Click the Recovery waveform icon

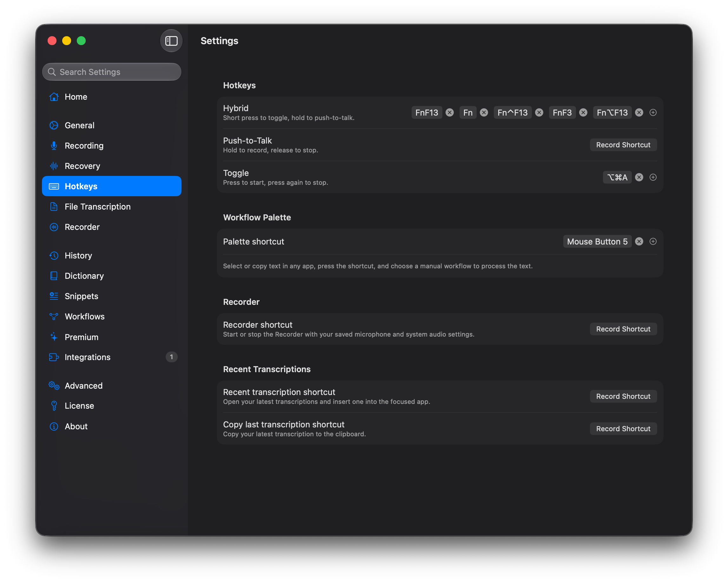click(x=54, y=166)
